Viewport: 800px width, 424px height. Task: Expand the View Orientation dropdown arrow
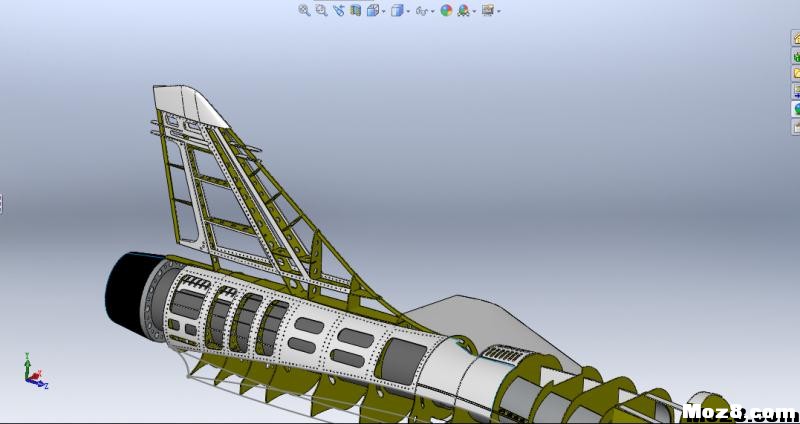click(384, 11)
